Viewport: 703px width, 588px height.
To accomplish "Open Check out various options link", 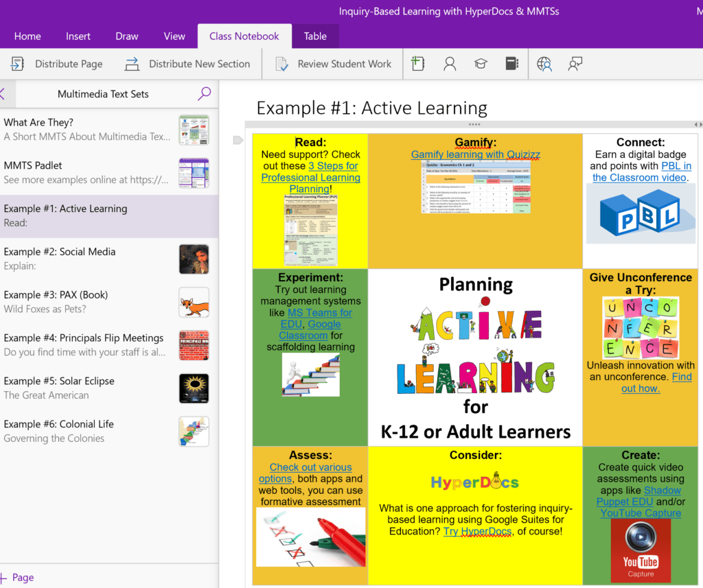I will coord(306,473).
